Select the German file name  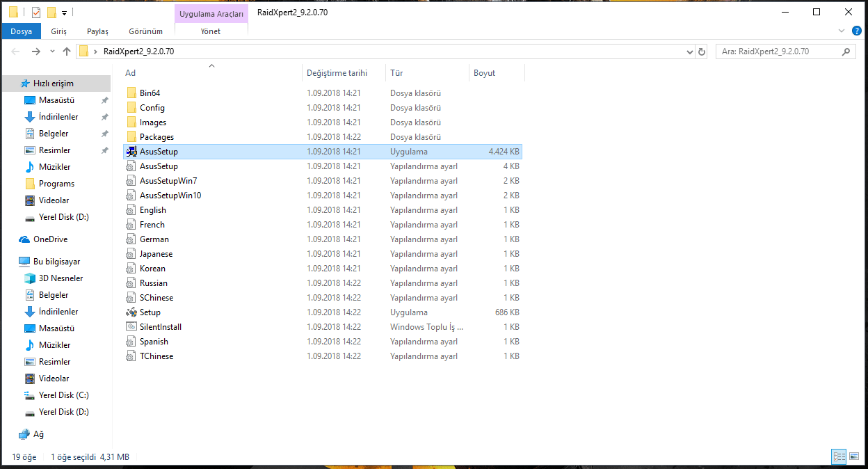154,239
